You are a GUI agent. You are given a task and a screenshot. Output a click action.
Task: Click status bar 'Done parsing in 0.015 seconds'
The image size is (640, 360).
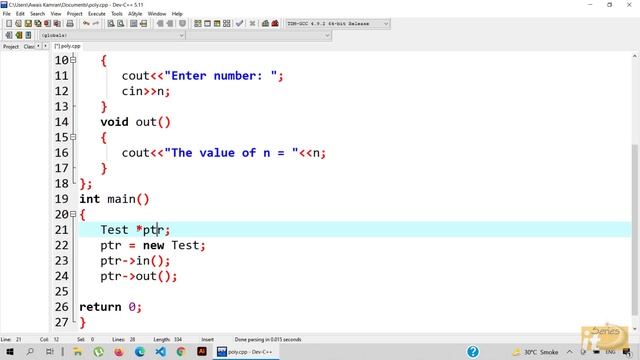(268, 340)
